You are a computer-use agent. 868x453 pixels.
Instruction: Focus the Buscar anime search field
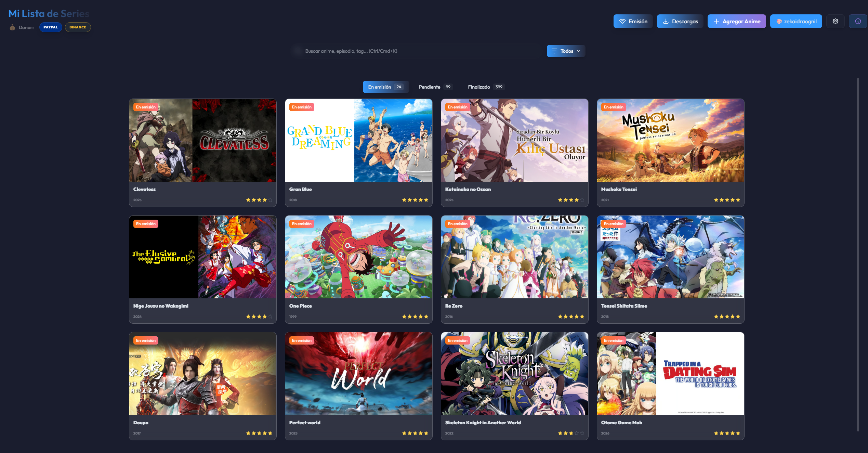click(417, 51)
